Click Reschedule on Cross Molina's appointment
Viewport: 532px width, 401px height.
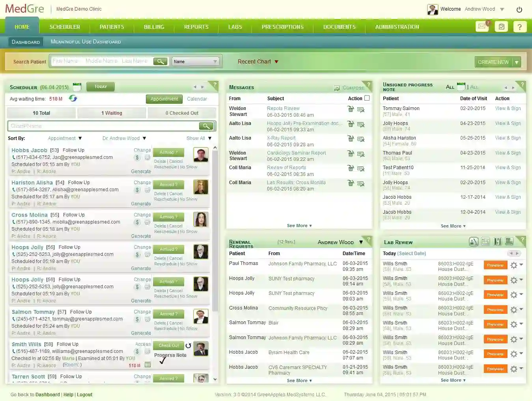pyautogui.click(x=166, y=231)
